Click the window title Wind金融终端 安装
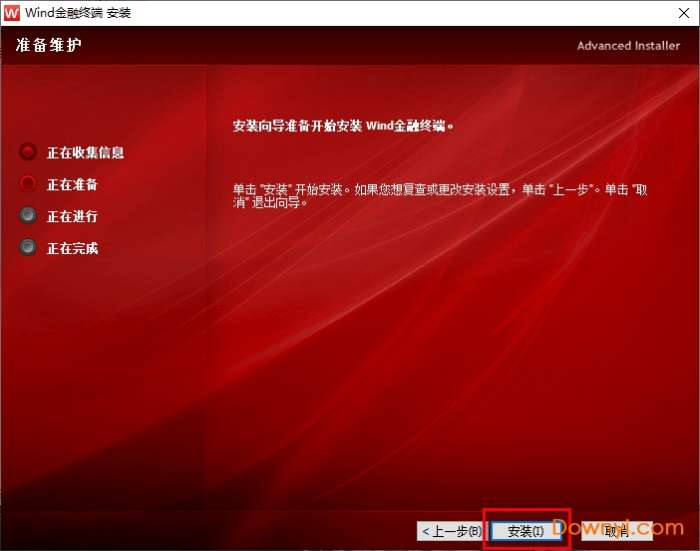The image size is (700, 551). 78,13
